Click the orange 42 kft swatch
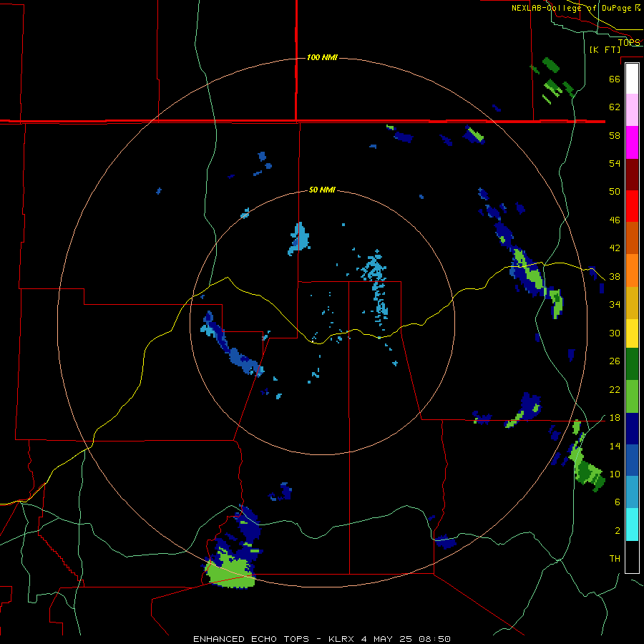Screen dimensions: 644x644 pyautogui.click(x=632, y=270)
